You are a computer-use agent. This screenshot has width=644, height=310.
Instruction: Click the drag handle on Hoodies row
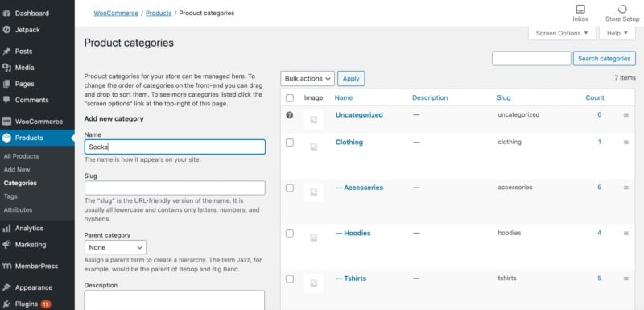(x=626, y=233)
